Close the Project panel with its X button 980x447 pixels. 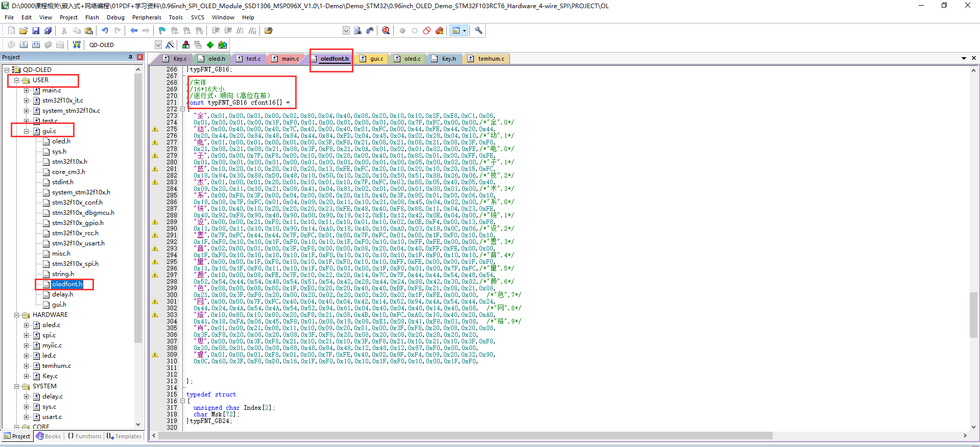click(140, 57)
